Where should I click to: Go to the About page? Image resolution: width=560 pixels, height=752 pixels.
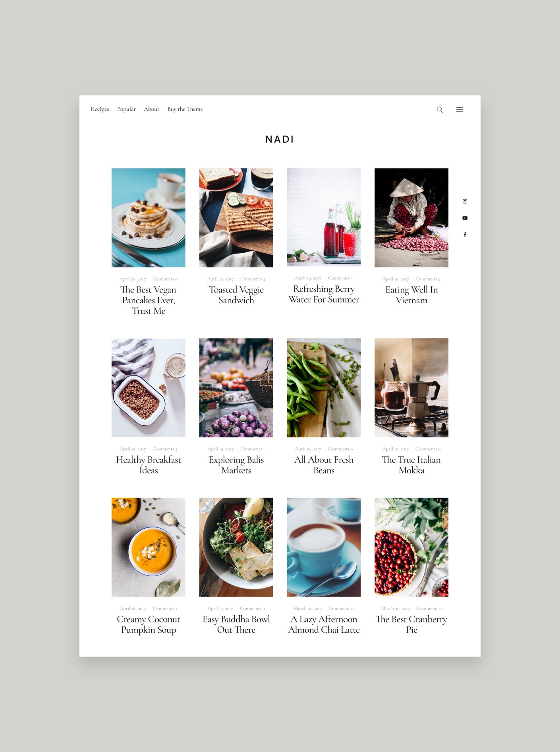[x=151, y=109]
